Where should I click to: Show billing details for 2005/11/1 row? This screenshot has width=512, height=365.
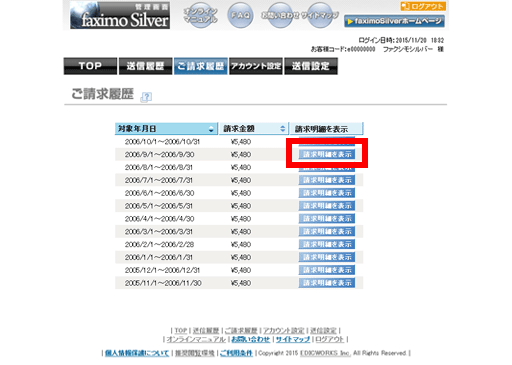[327, 283]
